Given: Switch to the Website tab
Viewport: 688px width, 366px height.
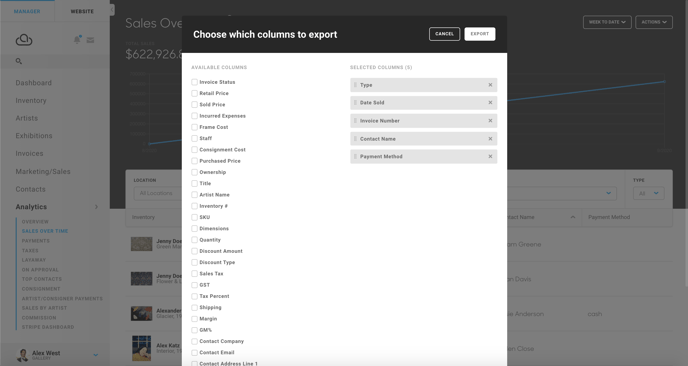Looking at the screenshot, I should 82,11.
